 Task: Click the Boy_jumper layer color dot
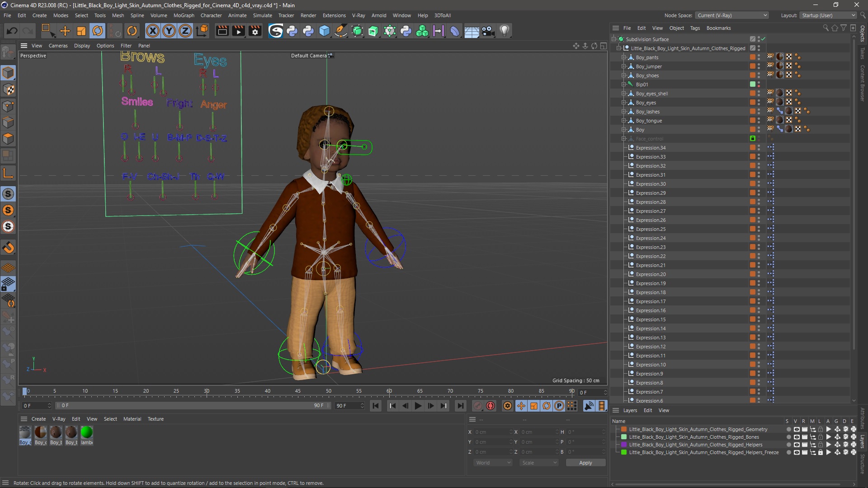point(752,66)
